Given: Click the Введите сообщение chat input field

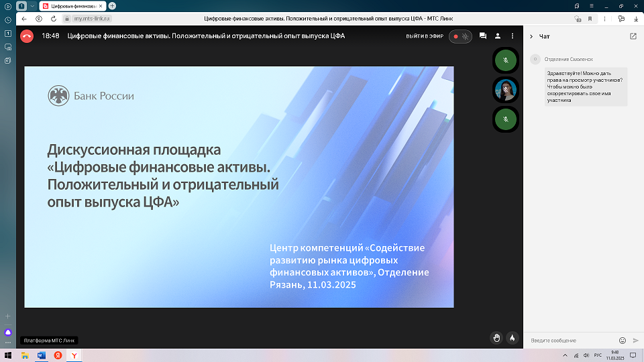Looking at the screenshot, I should 570,341.
